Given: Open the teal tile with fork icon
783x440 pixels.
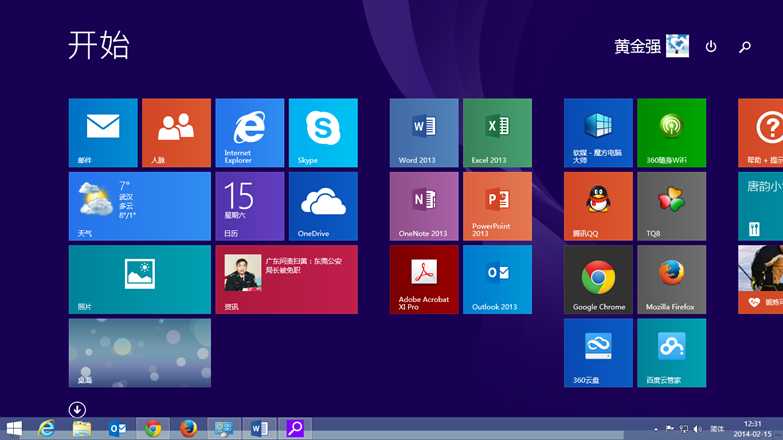Looking at the screenshot, I should point(761,206).
